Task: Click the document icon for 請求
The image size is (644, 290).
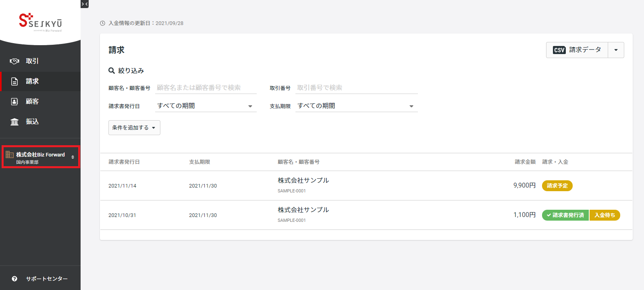Action: (x=15, y=81)
